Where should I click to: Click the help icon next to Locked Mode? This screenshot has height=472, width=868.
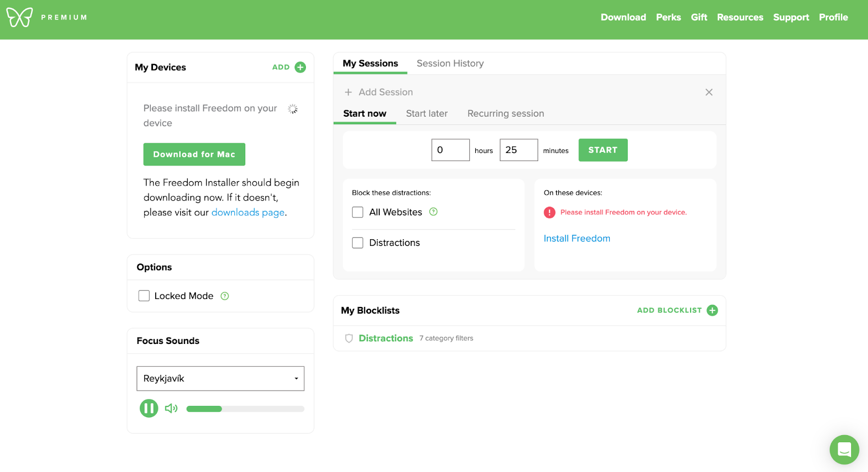[x=225, y=296]
